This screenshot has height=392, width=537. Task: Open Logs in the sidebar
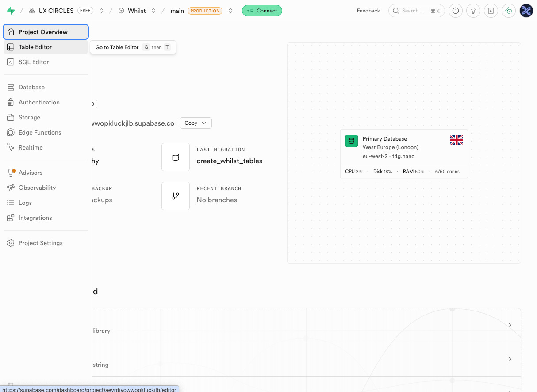click(46, 203)
